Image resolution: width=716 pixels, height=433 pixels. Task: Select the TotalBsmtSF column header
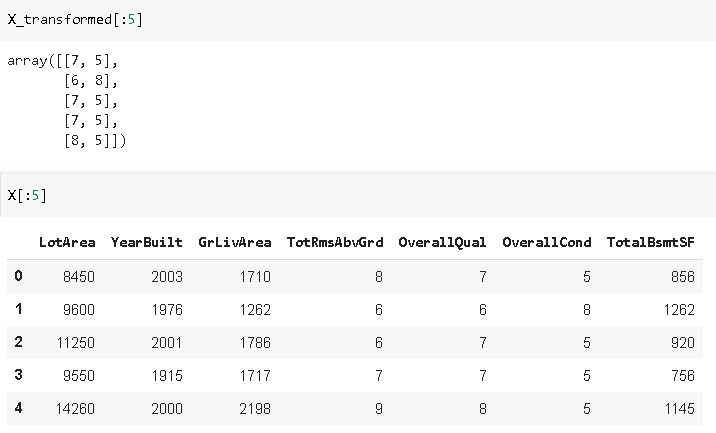click(651, 243)
